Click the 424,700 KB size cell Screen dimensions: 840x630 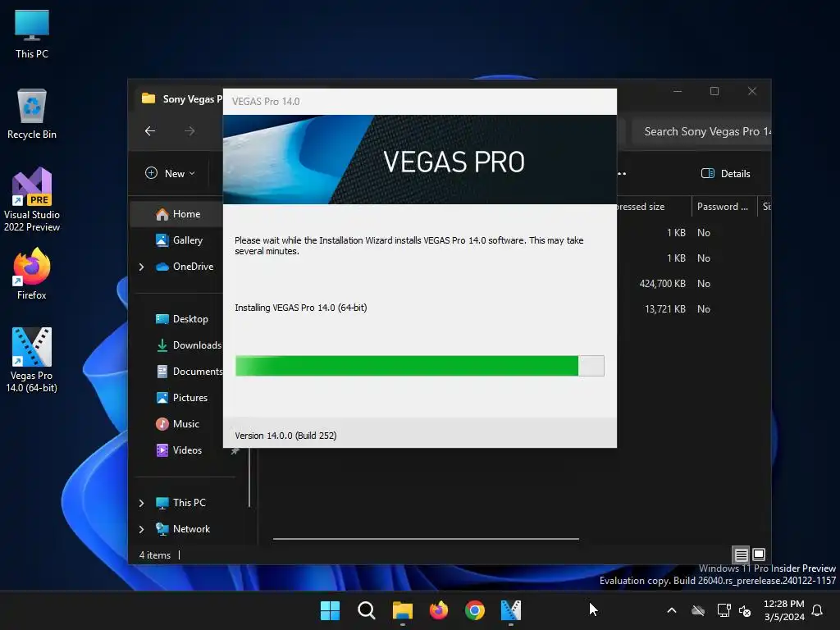662,284
